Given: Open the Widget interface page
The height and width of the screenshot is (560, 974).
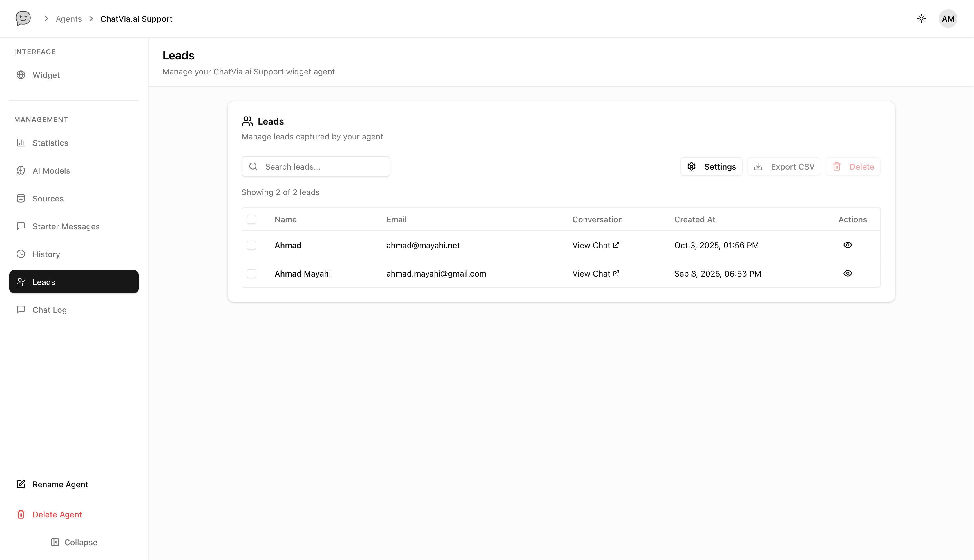Looking at the screenshot, I should coord(46,75).
